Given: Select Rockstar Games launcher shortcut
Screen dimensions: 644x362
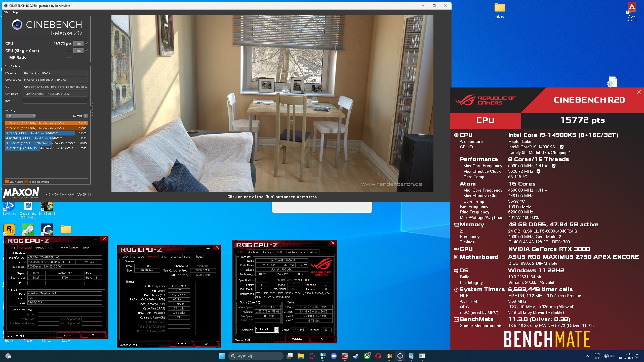Looking at the screenshot, I should coord(9,230).
